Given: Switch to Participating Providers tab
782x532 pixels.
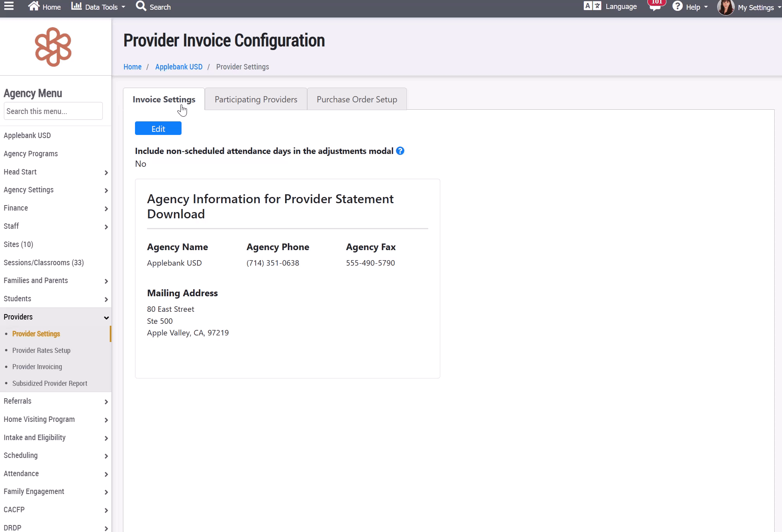Looking at the screenshot, I should 256,99.
